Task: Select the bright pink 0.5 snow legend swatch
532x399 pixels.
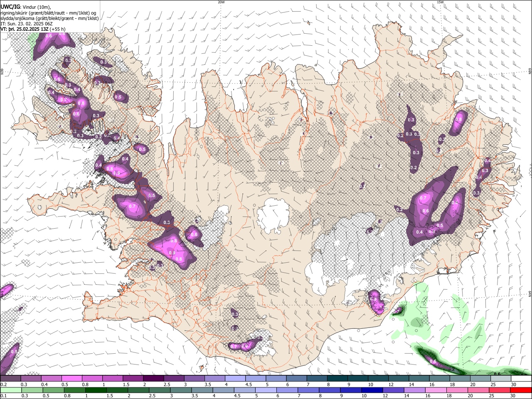Action: [x=71, y=379]
